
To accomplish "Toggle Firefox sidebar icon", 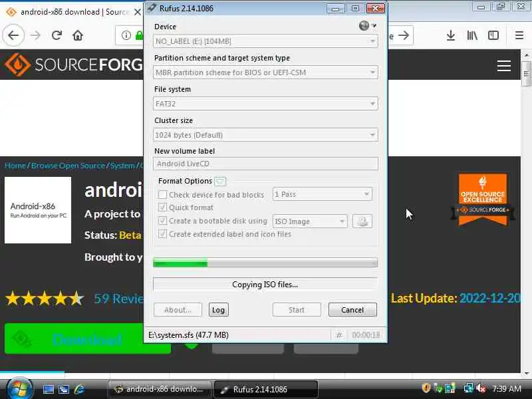I will point(493,35).
